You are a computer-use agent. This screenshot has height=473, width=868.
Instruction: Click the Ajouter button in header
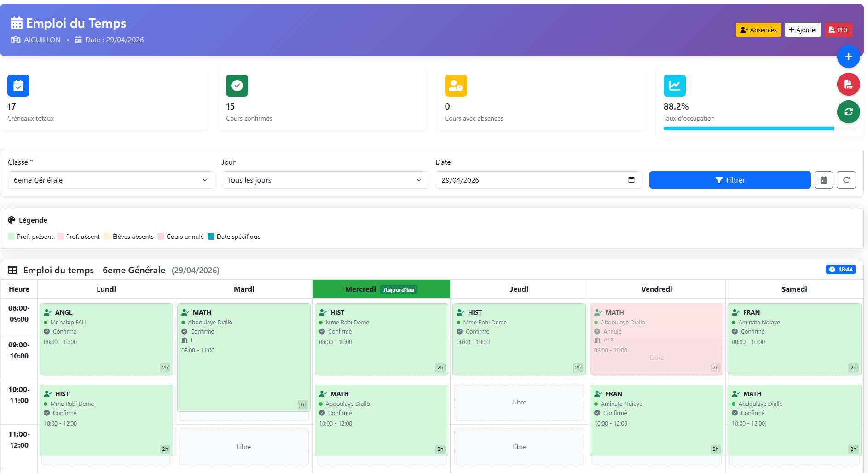click(x=803, y=30)
